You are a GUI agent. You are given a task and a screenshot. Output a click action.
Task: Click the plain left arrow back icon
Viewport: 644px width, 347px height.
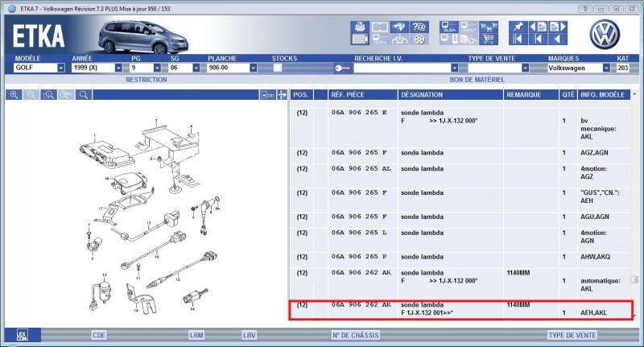557,39
